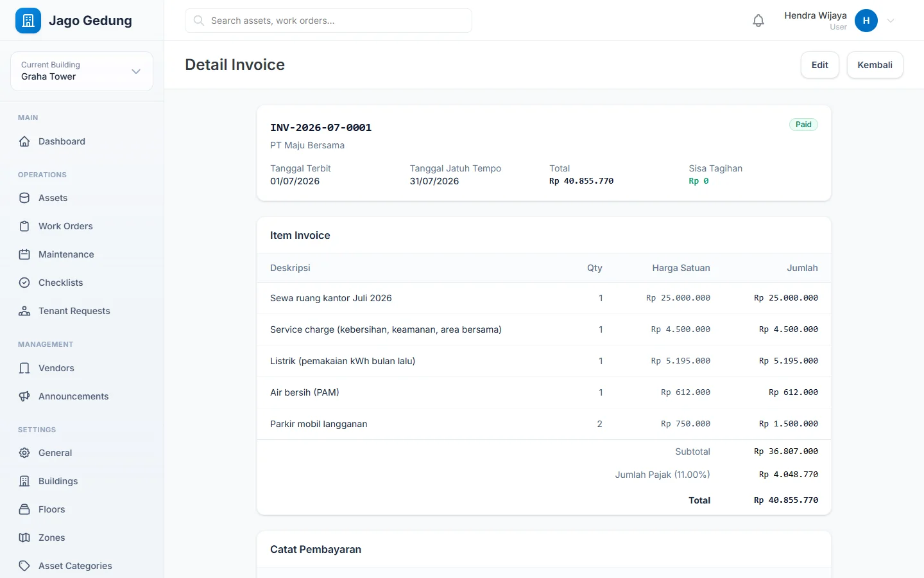Click the Work Orders clipboard icon
Image resolution: width=924 pixels, height=578 pixels.
point(24,226)
